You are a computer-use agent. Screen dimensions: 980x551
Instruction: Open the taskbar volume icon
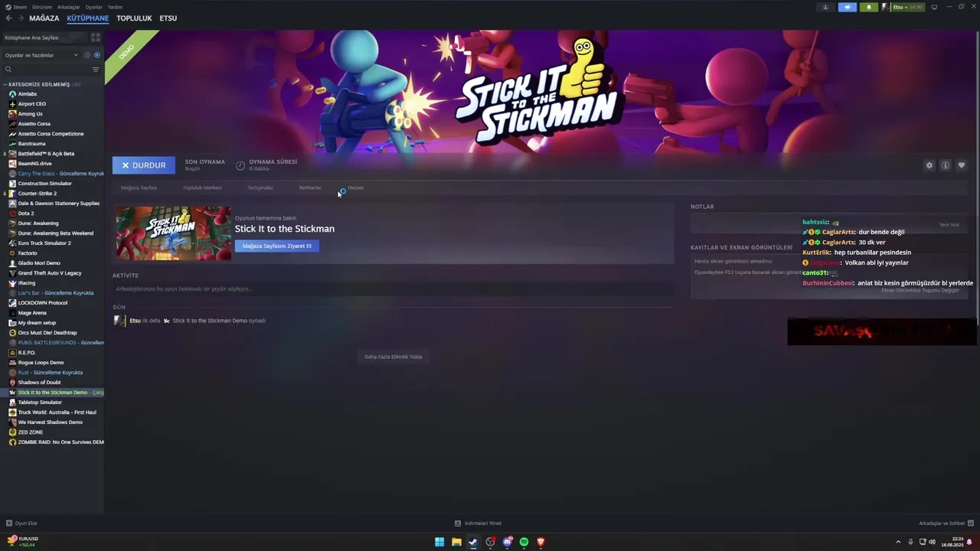pyautogui.click(x=932, y=542)
